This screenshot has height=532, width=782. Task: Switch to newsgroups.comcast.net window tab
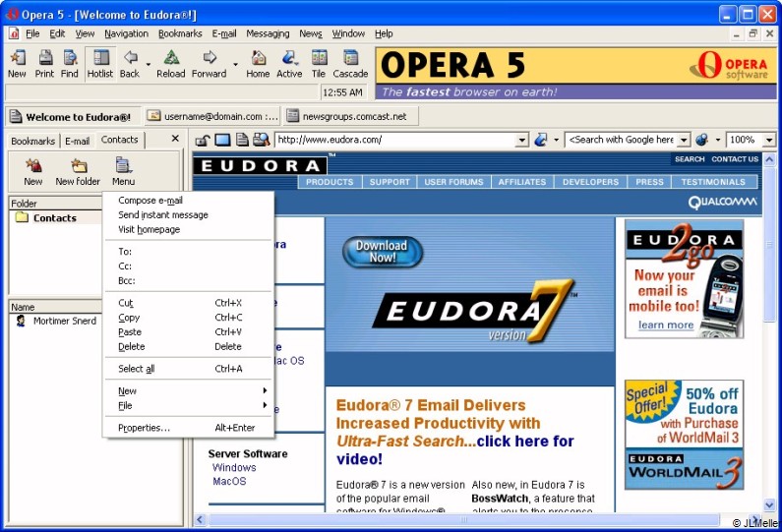click(x=351, y=116)
